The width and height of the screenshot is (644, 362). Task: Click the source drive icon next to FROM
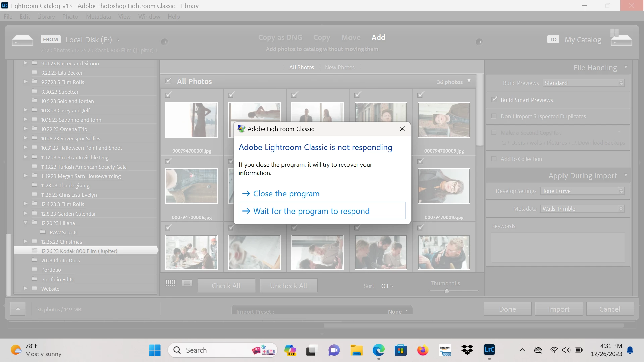22,41
